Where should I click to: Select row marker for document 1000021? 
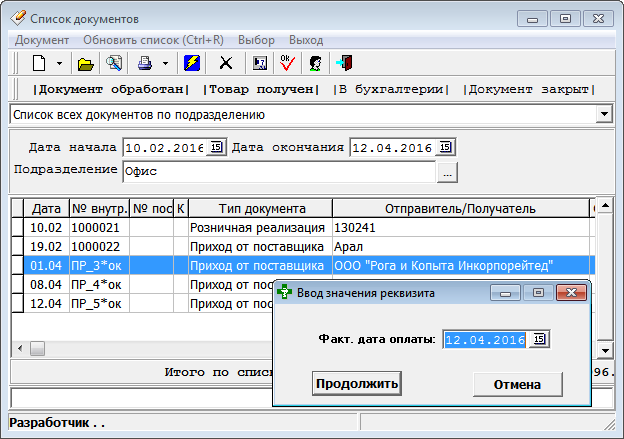click(x=18, y=228)
